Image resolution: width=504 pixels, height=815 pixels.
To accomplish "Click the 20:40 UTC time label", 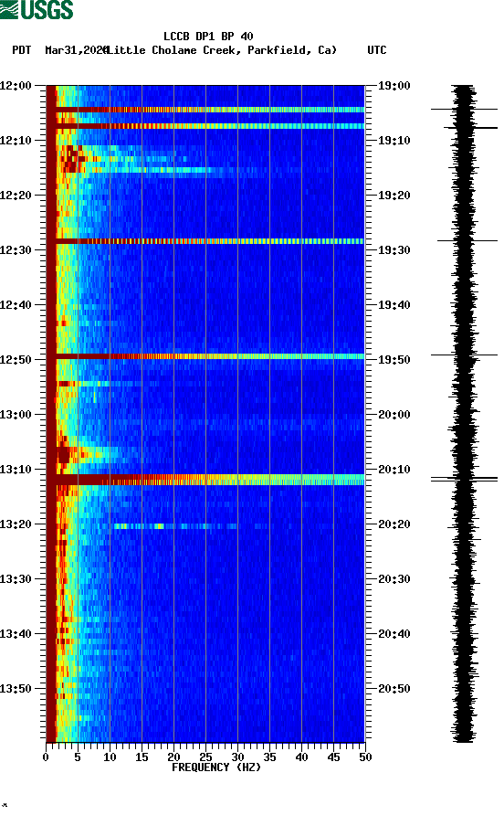I will pyautogui.click(x=394, y=634).
